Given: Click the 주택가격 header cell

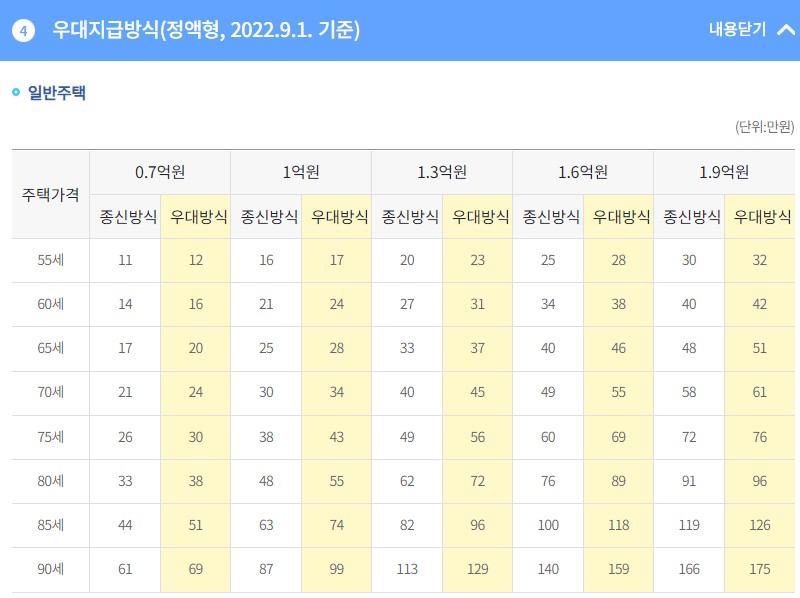Looking at the screenshot, I should (51, 194).
